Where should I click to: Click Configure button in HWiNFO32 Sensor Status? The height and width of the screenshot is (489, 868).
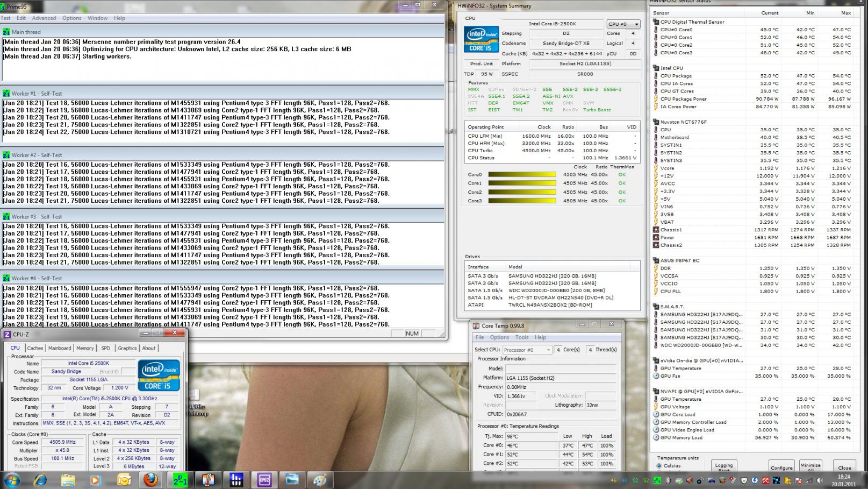coord(781,466)
